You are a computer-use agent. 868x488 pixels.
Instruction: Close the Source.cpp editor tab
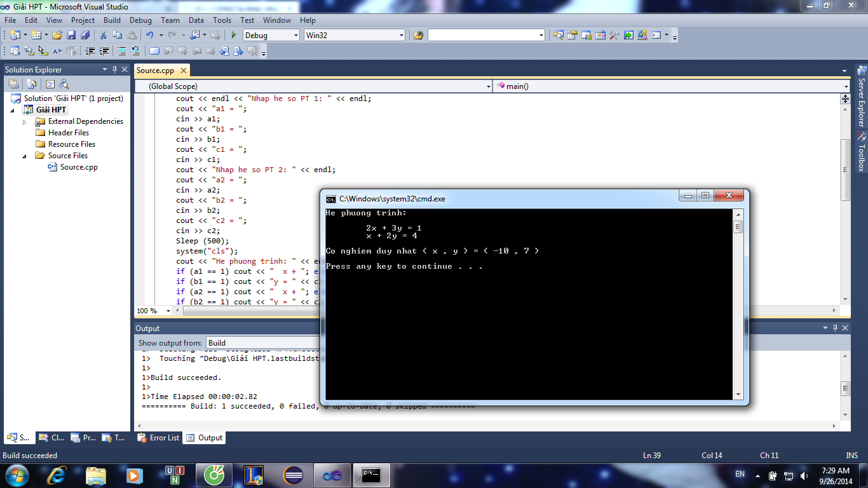pos(183,71)
